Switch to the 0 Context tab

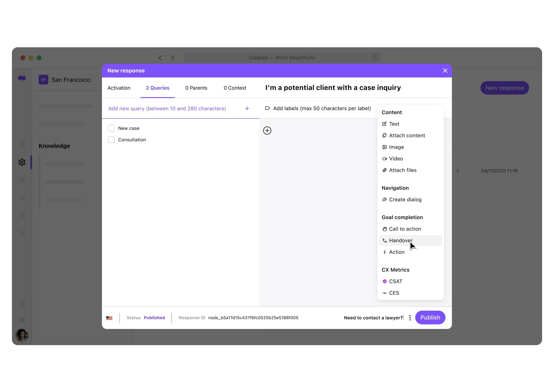(x=235, y=88)
